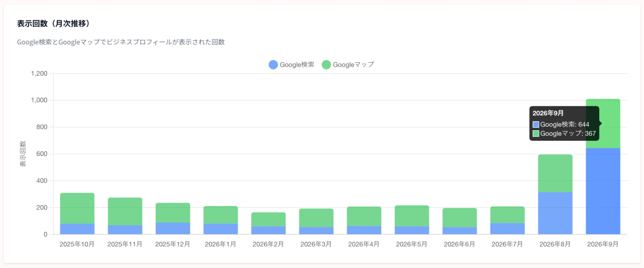Click the 2026年3月 x-axis label
Image resolution: width=644 pixels, height=268 pixels.
coord(316,244)
